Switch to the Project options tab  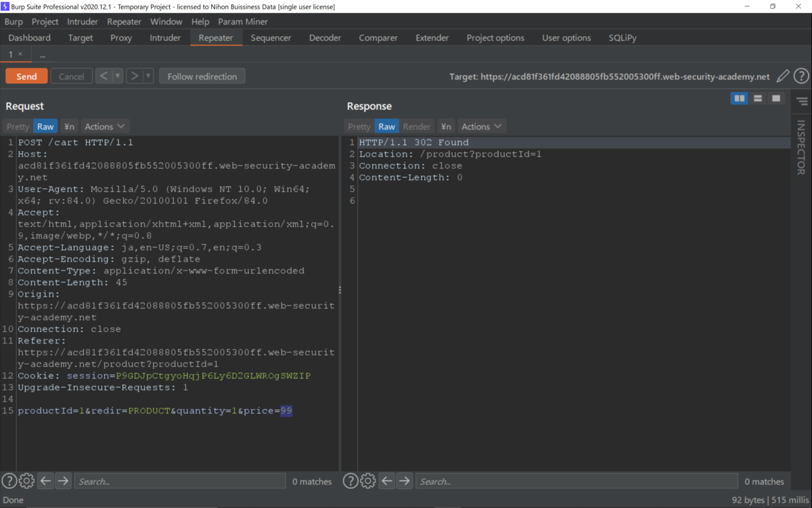click(495, 38)
